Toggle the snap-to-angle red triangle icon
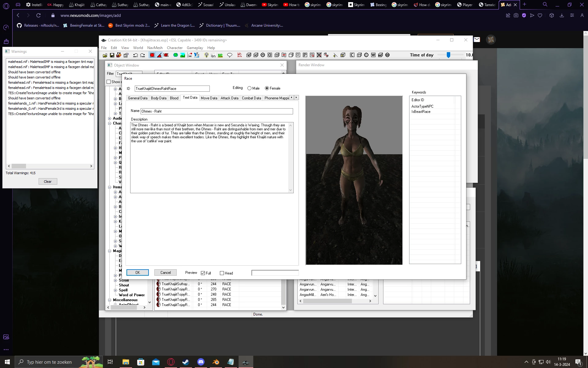The image size is (588, 368). tap(159, 55)
